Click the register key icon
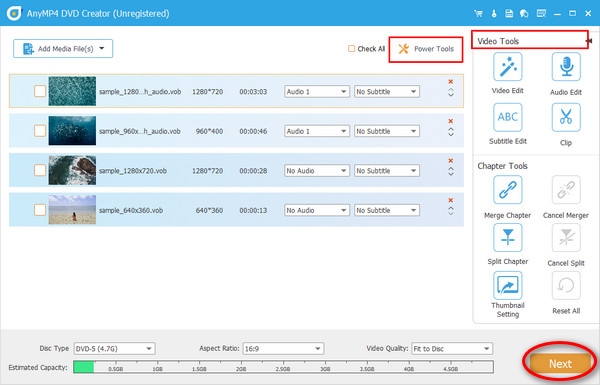The image size is (600, 385). tap(494, 14)
